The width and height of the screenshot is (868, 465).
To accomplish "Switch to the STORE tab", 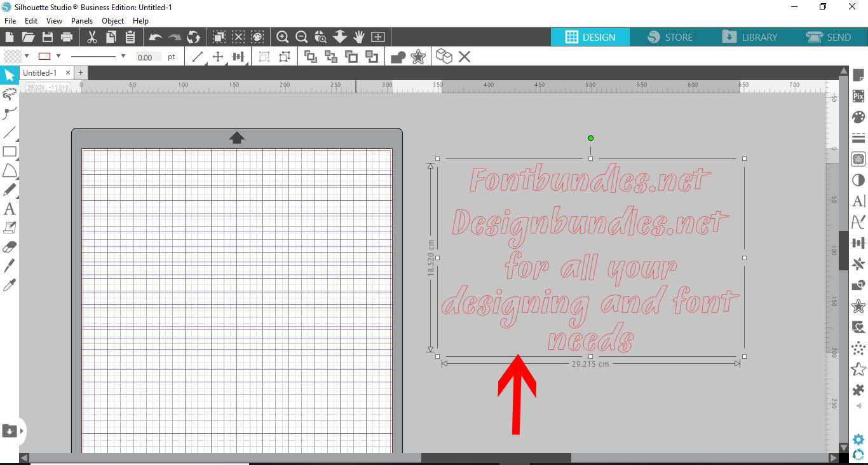I will point(670,37).
